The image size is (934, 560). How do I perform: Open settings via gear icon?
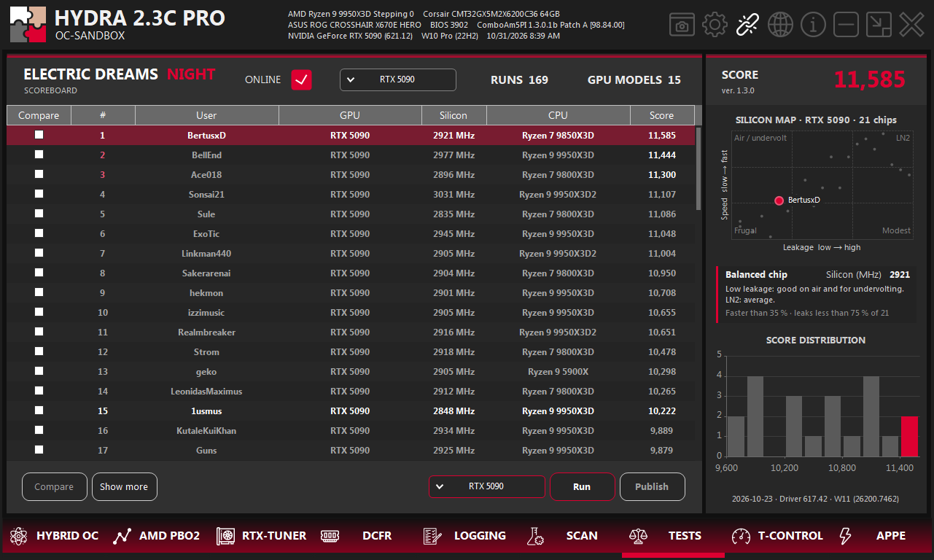(x=715, y=25)
